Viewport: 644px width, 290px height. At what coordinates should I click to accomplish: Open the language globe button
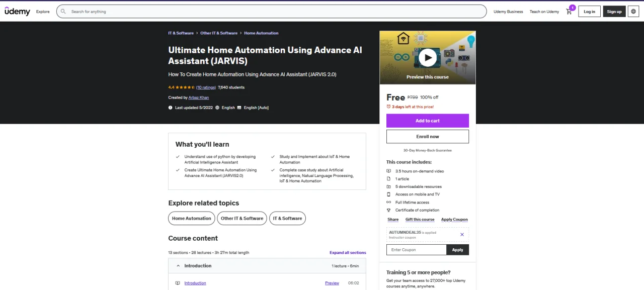click(633, 12)
